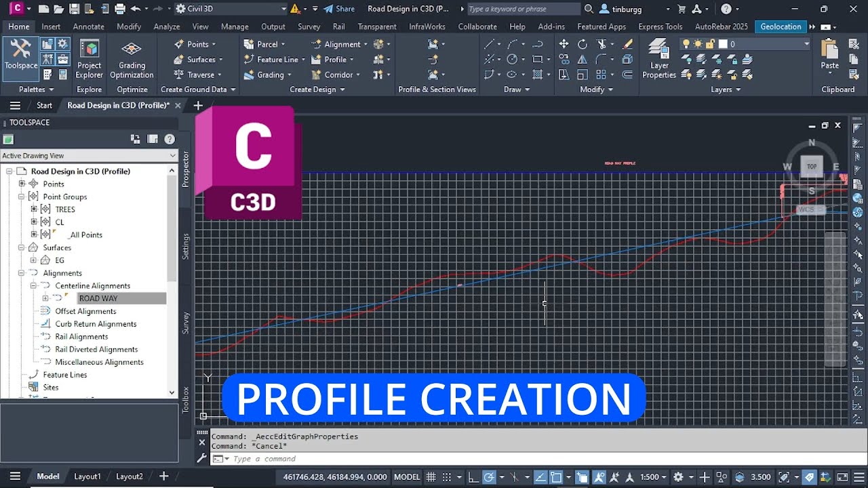The width and height of the screenshot is (868, 488).
Task: Select the Rotate tool in Modify panel
Action: tap(583, 44)
